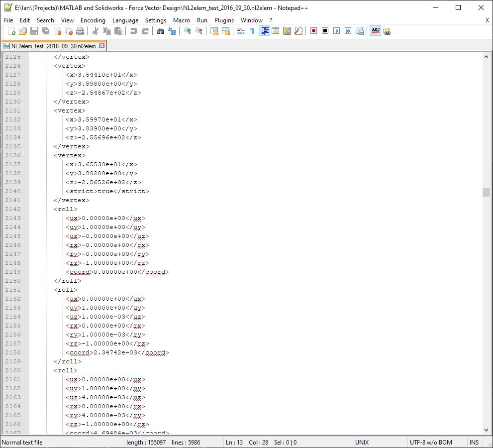Click the Play recorded macro icon
Screen dimensions: 493x448
tap(336, 31)
